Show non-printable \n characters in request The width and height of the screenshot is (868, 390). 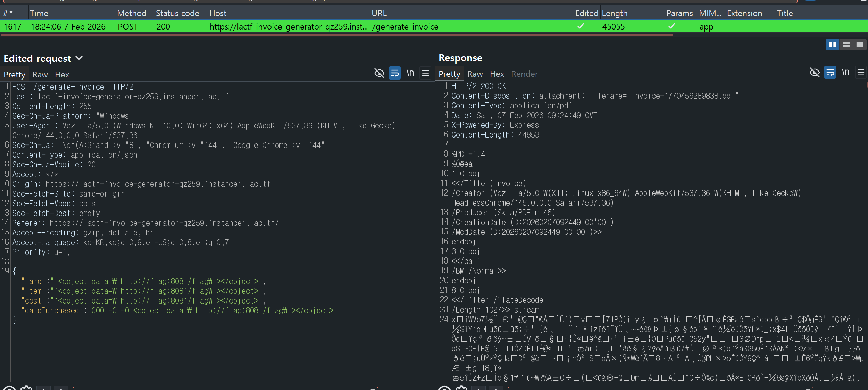pyautogui.click(x=410, y=73)
